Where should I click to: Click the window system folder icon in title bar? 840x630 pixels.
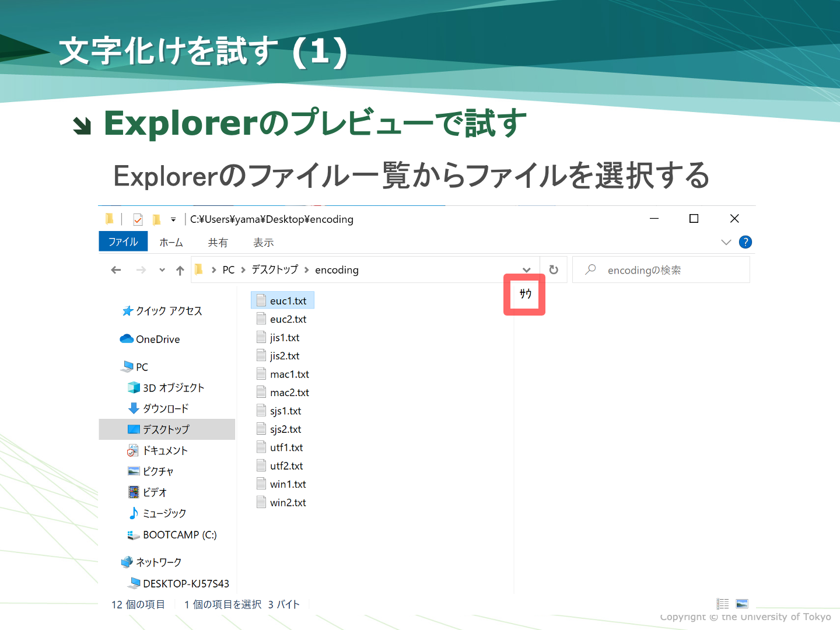pos(110,219)
